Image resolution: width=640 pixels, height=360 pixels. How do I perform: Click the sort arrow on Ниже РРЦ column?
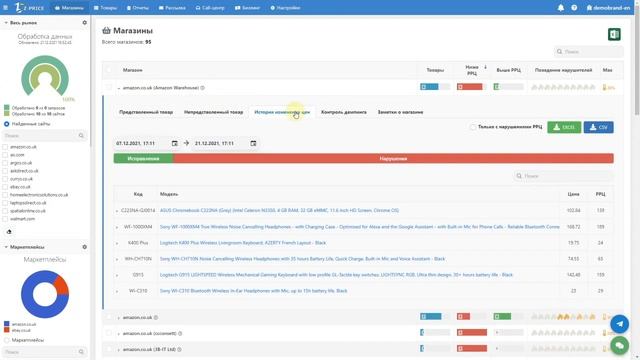pyautogui.click(x=485, y=67)
